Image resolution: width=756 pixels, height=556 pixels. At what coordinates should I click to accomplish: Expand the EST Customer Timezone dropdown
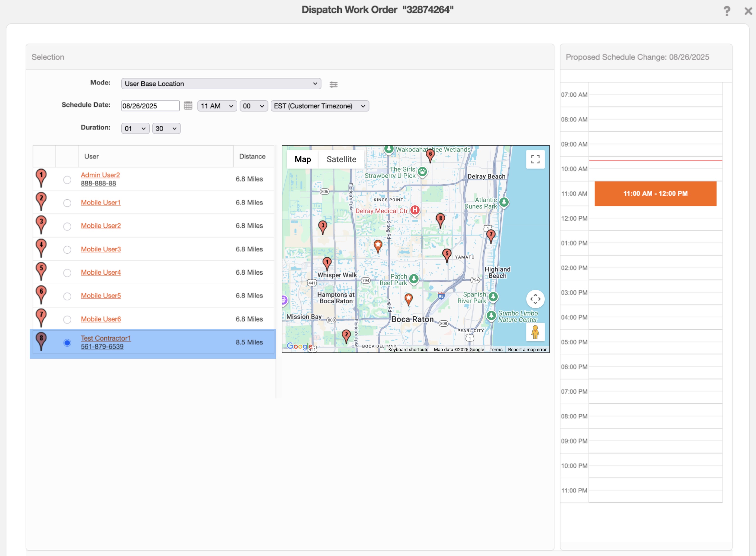click(x=319, y=106)
